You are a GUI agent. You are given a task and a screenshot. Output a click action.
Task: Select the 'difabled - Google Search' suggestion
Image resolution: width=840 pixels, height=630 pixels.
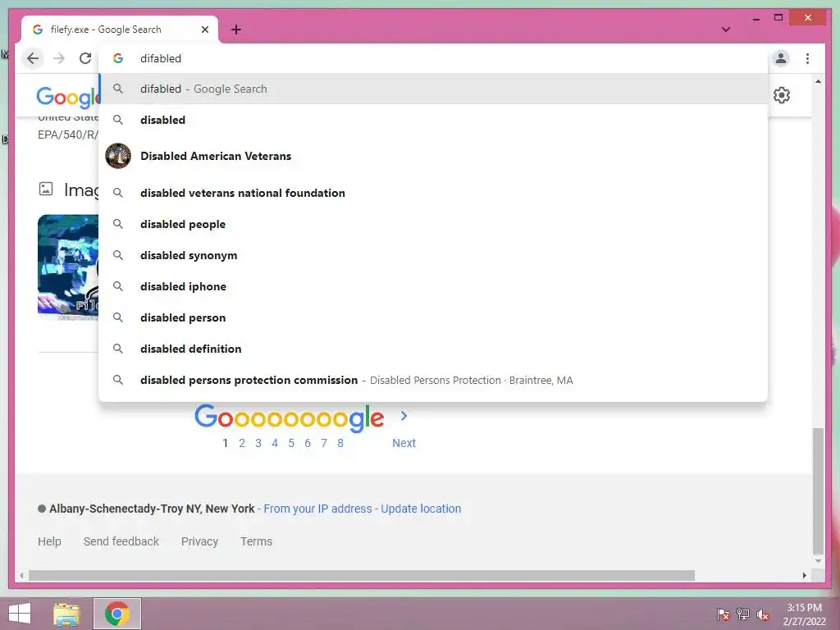(433, 89)
